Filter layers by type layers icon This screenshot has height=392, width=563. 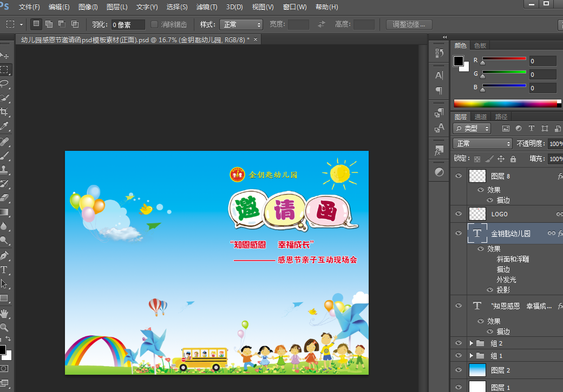tap(532, 129)
